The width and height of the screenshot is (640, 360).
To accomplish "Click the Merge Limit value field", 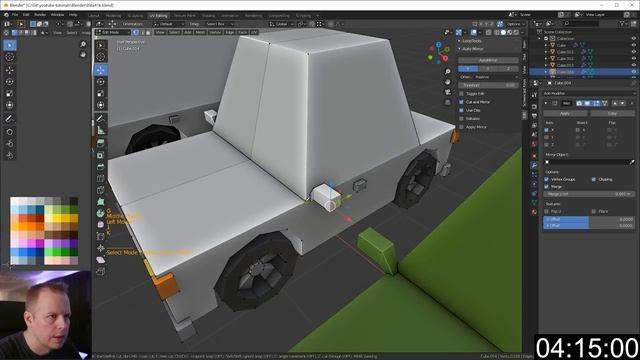I will click(x=589, y=194).
